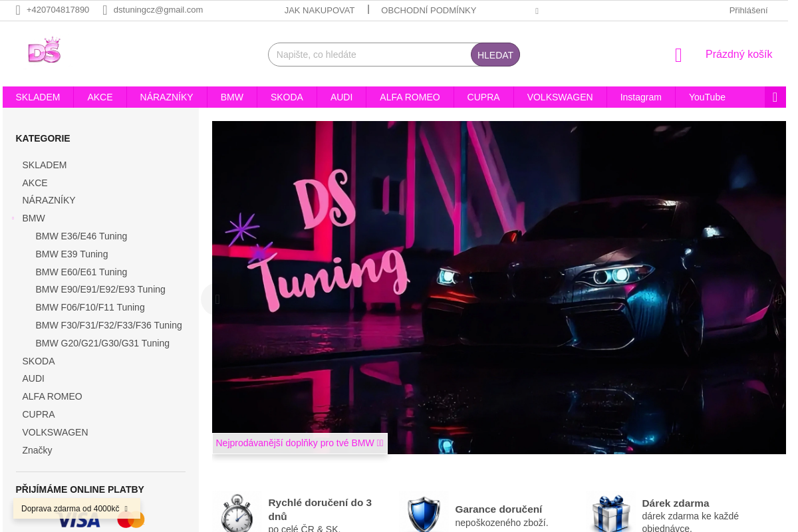Screen dimensions: 798x532
Task: Select AUDI in top navigation bar
Action: coord(341,97)
